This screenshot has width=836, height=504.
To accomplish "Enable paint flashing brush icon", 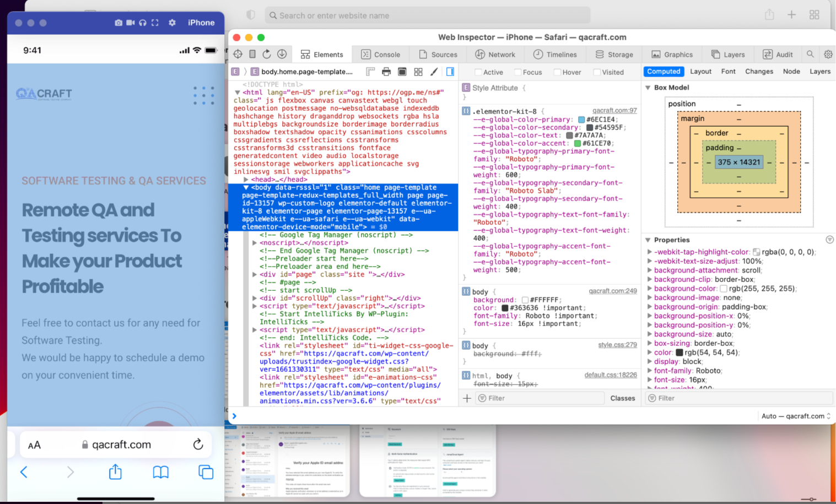I will tap(434, 72).
